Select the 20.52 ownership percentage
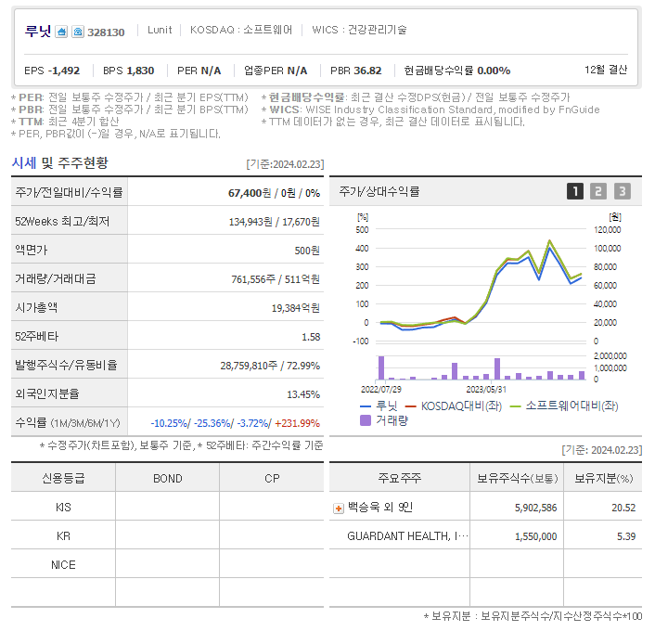 623,508
